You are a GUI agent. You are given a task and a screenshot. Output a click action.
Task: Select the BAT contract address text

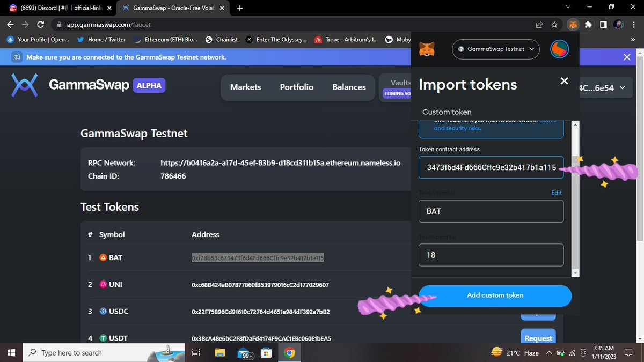point(258,258)
